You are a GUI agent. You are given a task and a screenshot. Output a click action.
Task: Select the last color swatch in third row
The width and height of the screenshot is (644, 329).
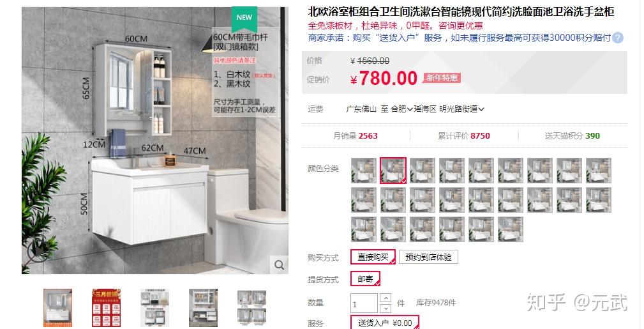tap(511, 229)
